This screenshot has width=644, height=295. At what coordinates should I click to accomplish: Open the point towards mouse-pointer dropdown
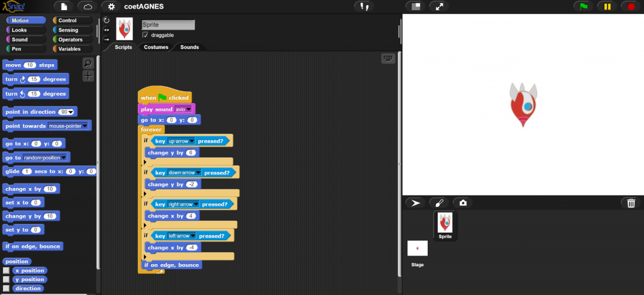pyautogui.click(x=85, y=126)
